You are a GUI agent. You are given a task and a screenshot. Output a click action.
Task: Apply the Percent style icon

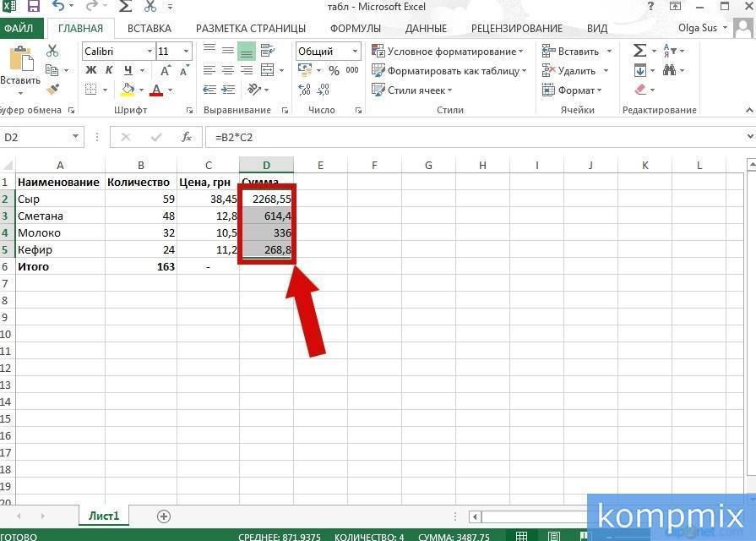pos(334,69)
